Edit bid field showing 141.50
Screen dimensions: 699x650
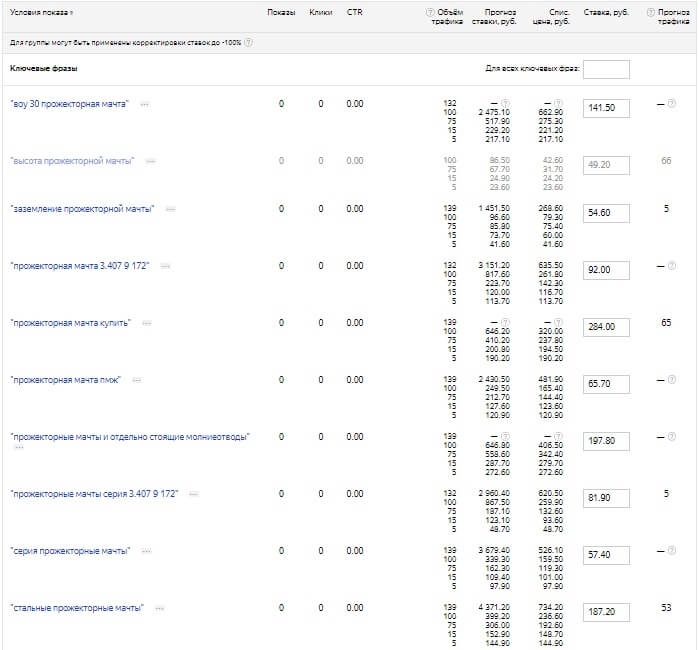point(606,108)
